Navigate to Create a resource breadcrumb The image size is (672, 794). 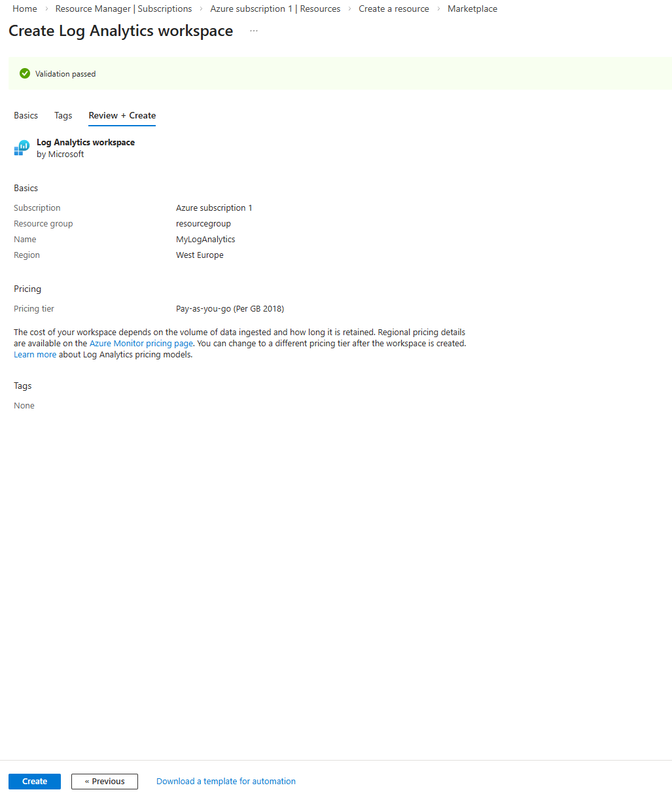click(x=393, y=9)
